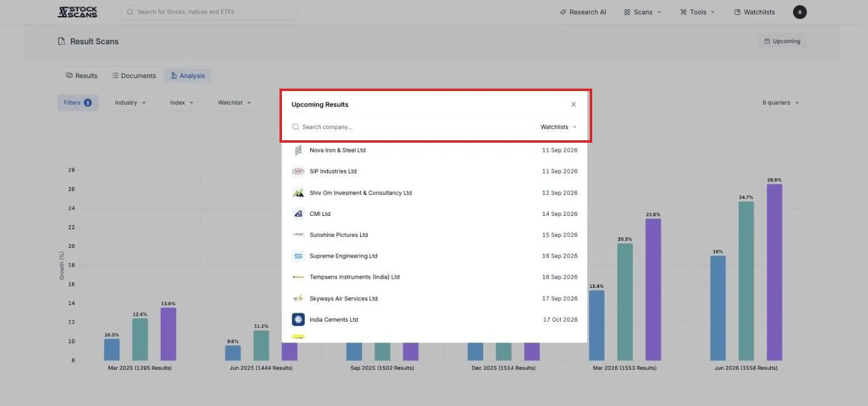868x406 pixels.
Task: Click the Research AI sparkle icon
Action: click(x=563, y=12)
